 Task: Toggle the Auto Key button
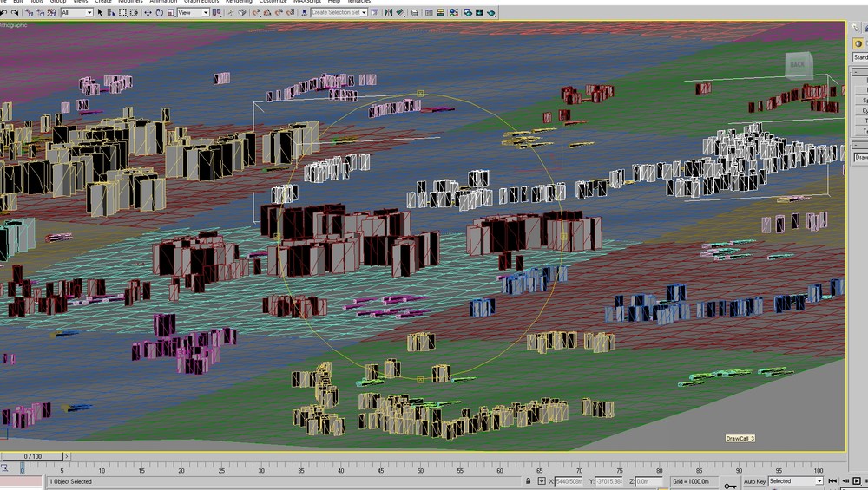(754, 481)
